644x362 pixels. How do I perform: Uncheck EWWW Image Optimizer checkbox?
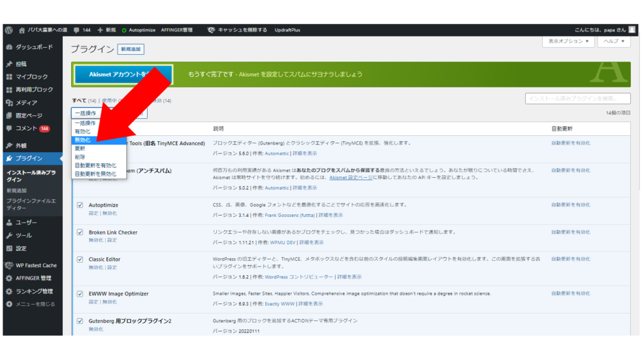[x=80, y=294]
